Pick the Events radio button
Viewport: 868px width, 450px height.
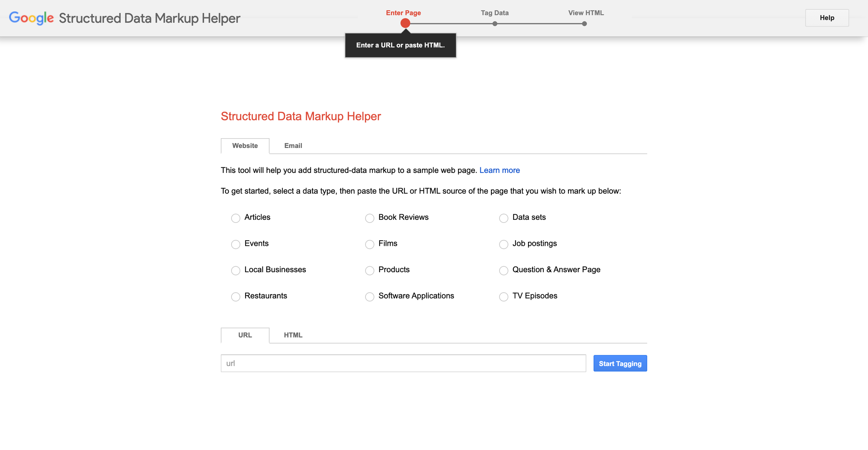click(x=236, y=244)
